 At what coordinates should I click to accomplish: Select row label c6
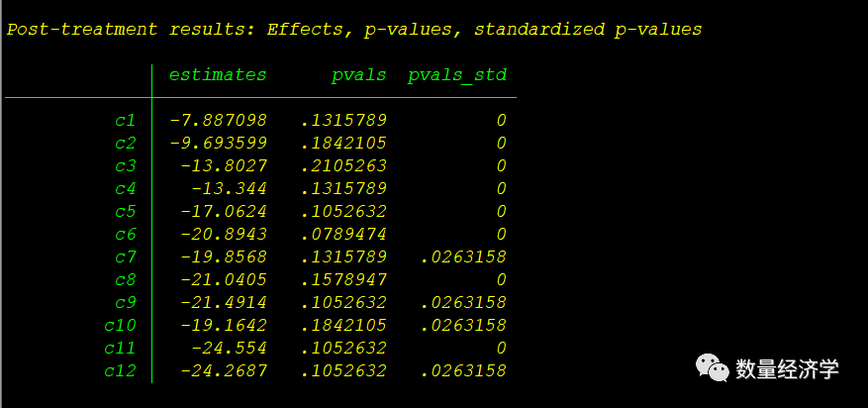pos(125,234)
